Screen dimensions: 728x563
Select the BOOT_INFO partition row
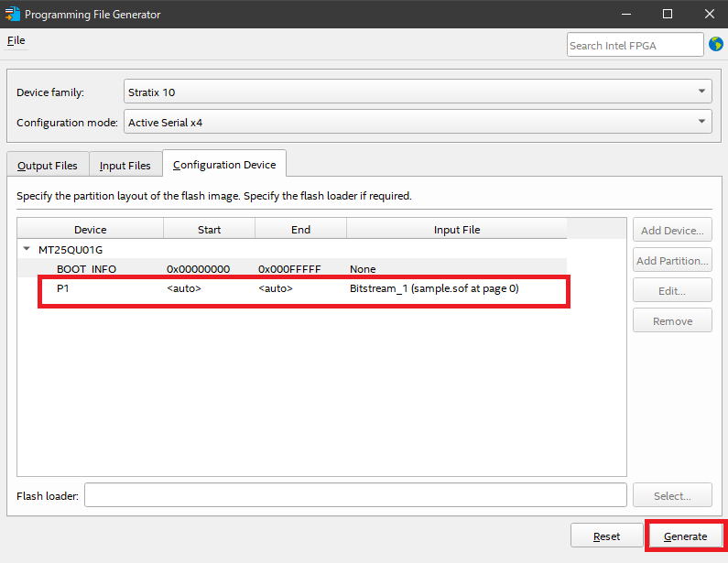291,269
